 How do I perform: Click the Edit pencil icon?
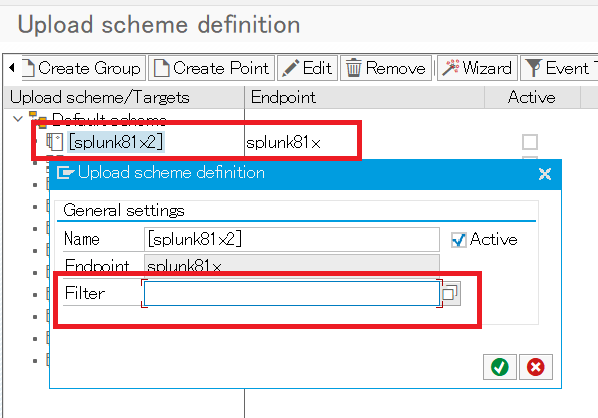pyautogui.click(x=290, y=69)
